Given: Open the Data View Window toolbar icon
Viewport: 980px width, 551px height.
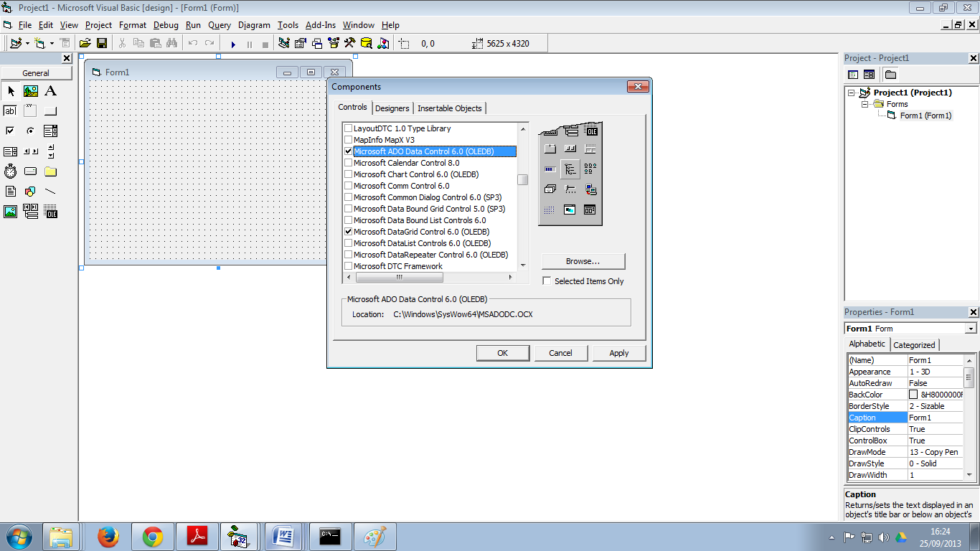Looking at the screenshot, I should (x=367, y=44).
